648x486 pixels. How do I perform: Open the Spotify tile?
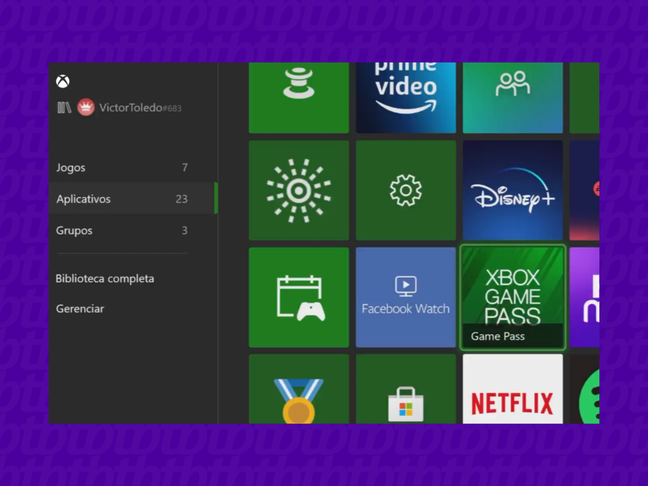585,389
